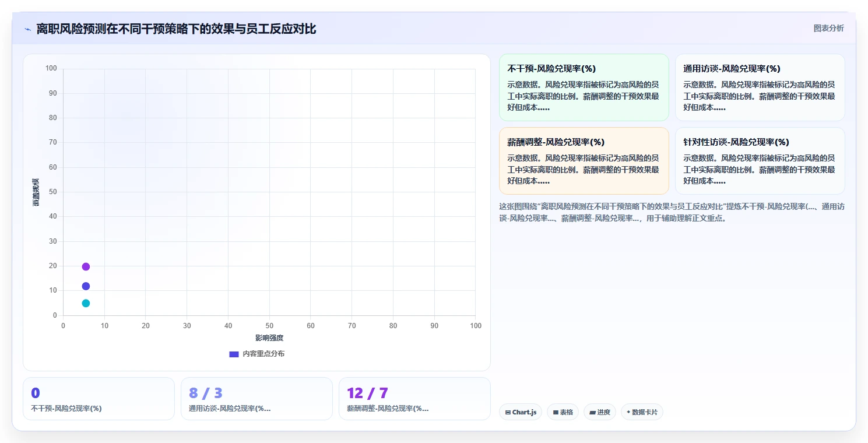Toggle the 内容重点分布 legend item
Image resolution: width=868 pixels, height=443 pixels.
[x=257, y=354]
